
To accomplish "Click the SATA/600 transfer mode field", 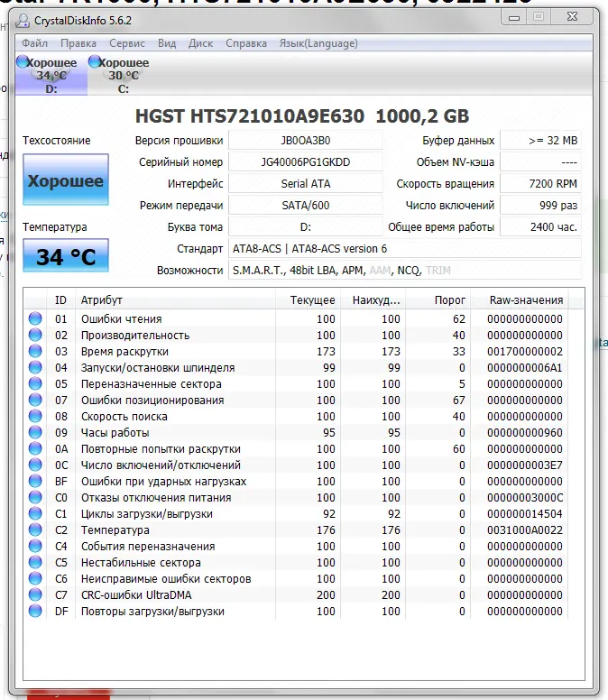I will pos(305,206).
